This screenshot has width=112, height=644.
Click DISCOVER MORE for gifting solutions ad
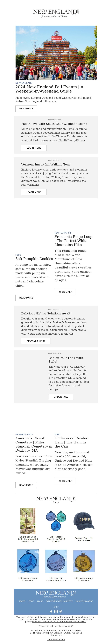36,341
